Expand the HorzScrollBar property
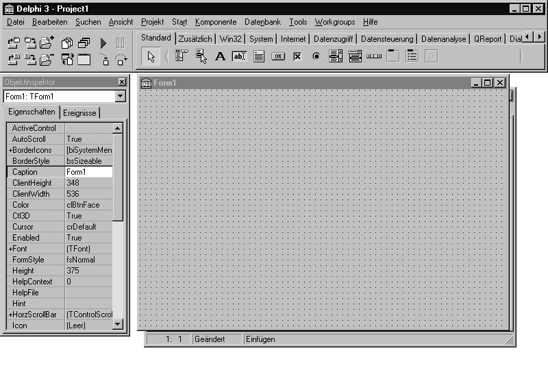 (x=10, y=315)
